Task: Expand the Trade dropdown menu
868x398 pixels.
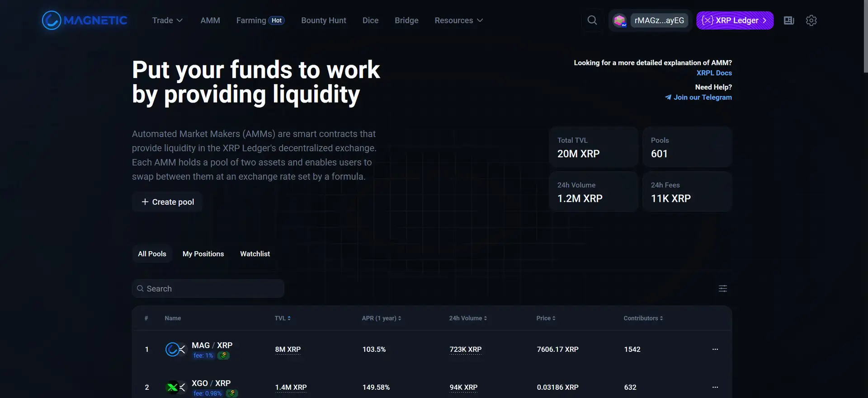Action: click(167, 20)
